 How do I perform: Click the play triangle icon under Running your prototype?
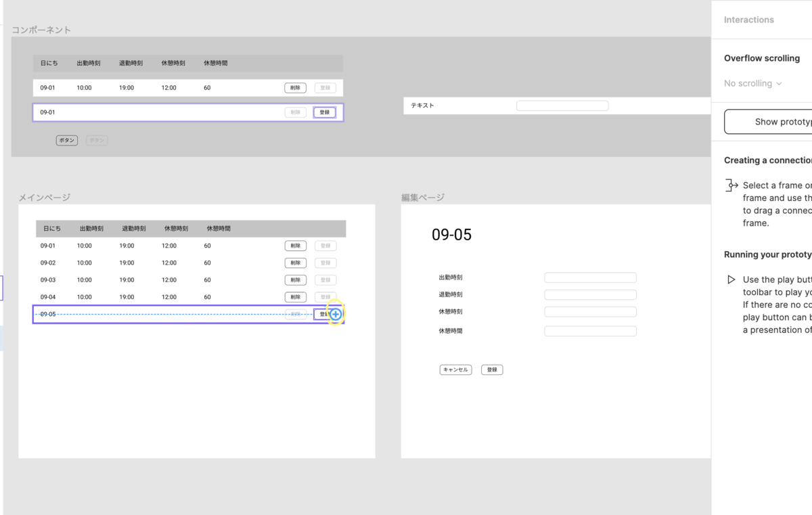[x=731, y=279]
